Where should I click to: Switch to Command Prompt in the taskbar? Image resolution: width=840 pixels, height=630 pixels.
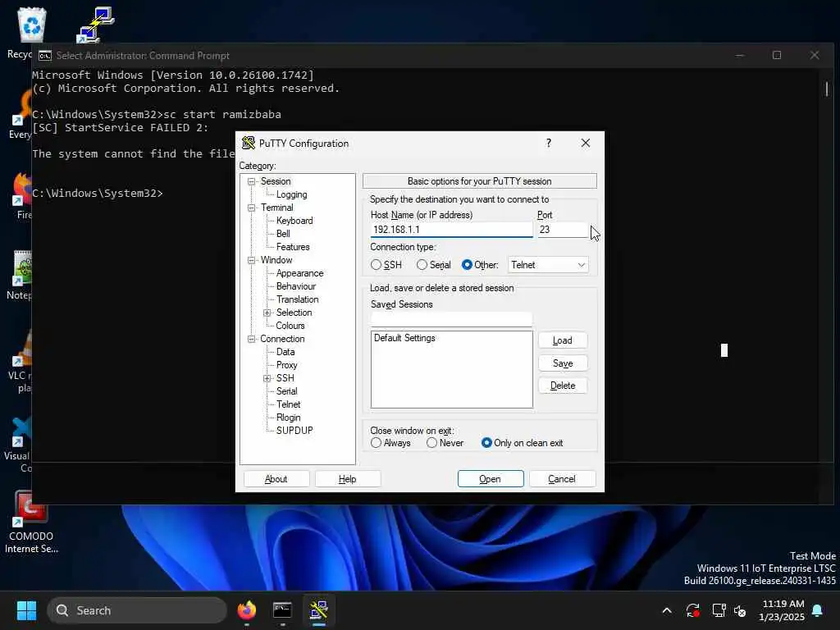282,610
